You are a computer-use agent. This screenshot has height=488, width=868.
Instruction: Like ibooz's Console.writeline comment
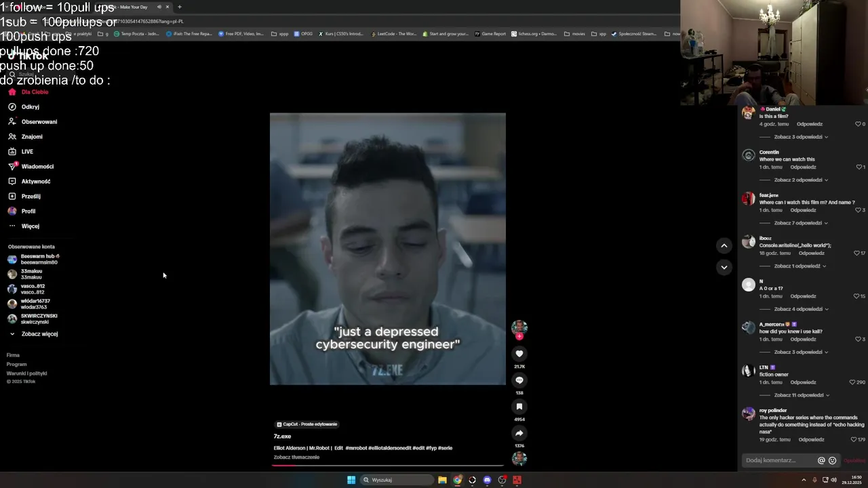(x=856, y=253)
